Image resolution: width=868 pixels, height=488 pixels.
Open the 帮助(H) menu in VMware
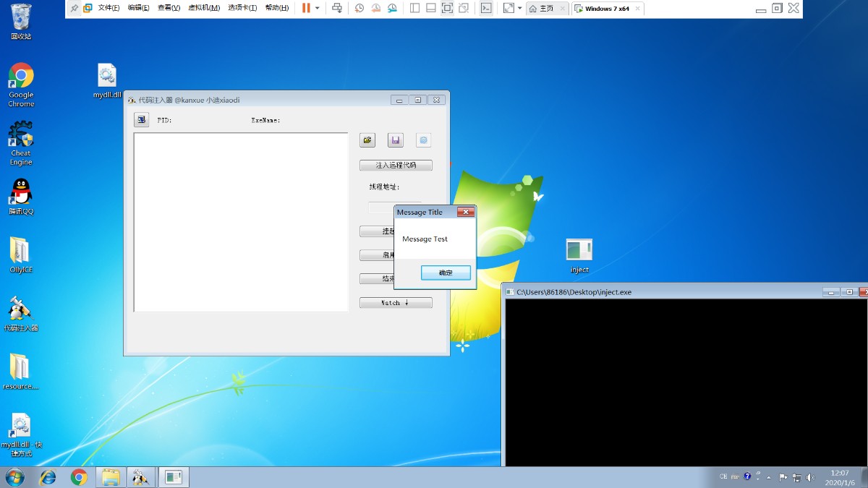pos(277,8)
